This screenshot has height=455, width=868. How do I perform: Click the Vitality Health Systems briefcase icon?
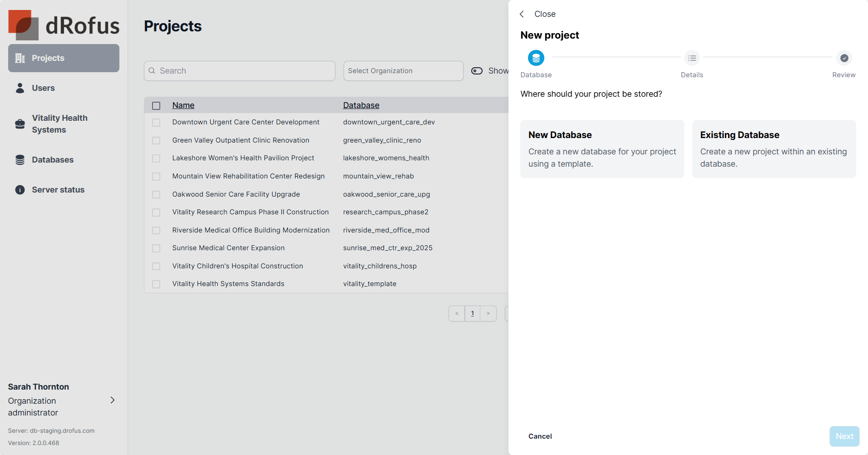pyautogui.click(x=20, y=124)
